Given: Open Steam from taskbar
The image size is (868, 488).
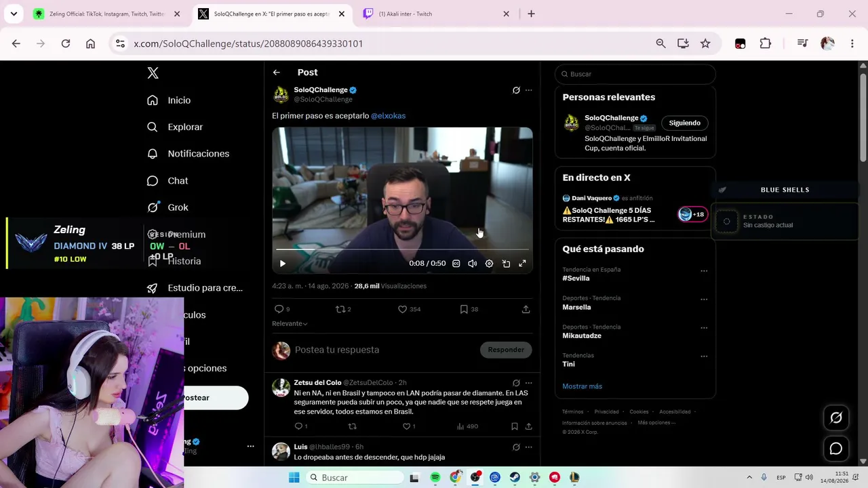Looking at the screenshot, I should point(515,478).
